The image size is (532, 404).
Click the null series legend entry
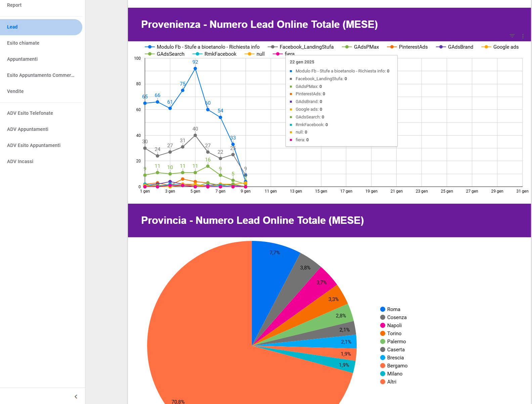point(255,54)
